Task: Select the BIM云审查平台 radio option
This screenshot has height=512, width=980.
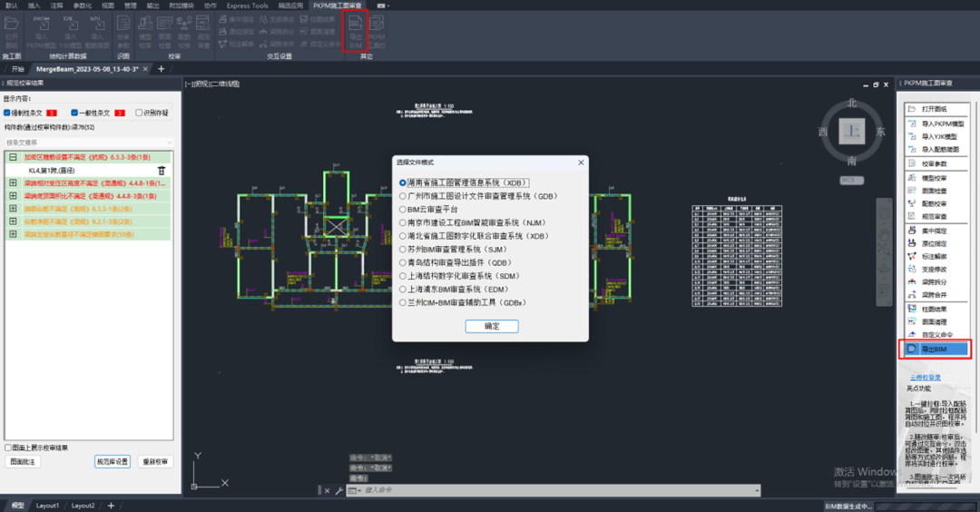Action: [403, 209]
